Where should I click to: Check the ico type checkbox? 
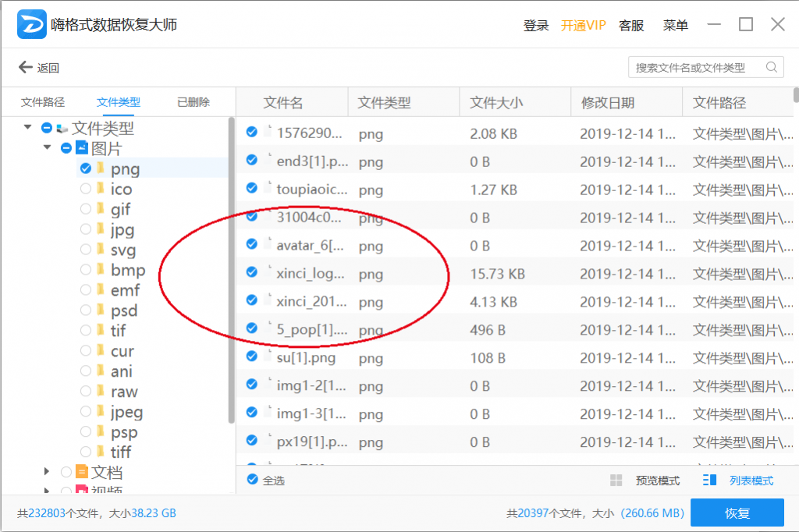coord(86,189)
